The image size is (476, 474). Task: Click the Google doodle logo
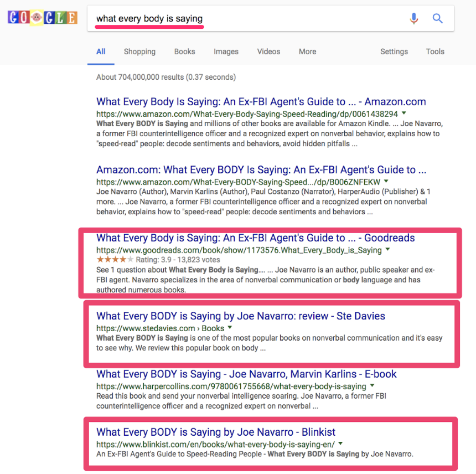[x=43, y=18]
